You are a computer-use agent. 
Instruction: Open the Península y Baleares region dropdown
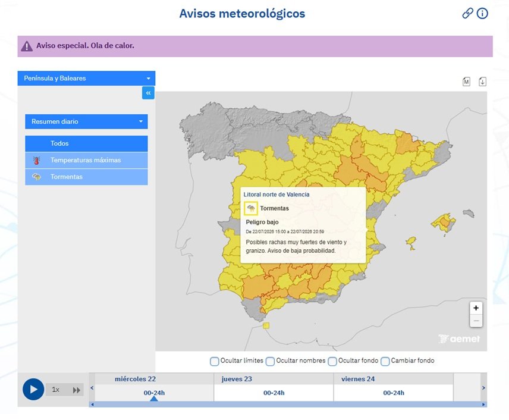[x=86, y=79]
